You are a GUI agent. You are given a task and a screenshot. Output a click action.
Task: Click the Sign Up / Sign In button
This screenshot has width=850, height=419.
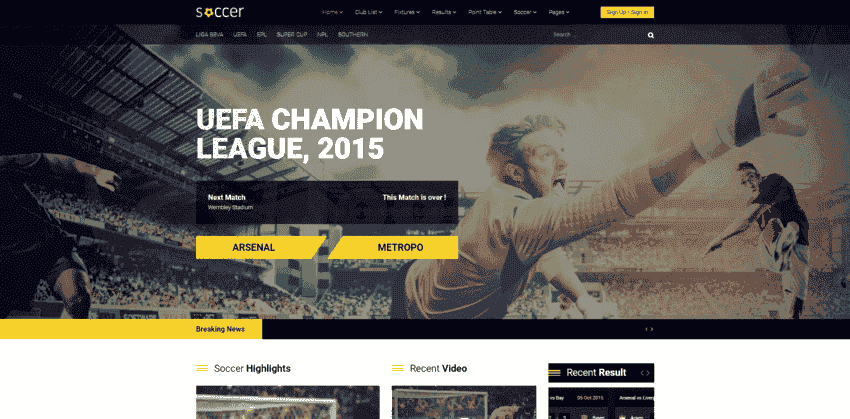pyautogui.click(x=627, y=12)
